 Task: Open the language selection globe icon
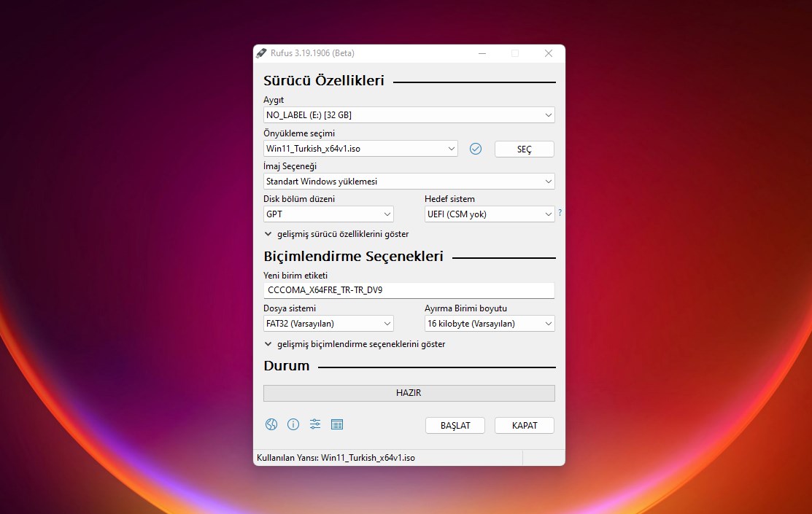click(271, 424)
